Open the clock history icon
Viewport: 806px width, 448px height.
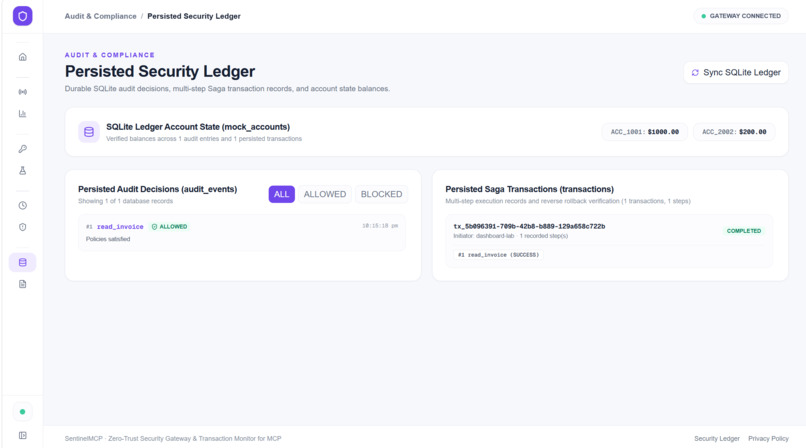[23, 206]
